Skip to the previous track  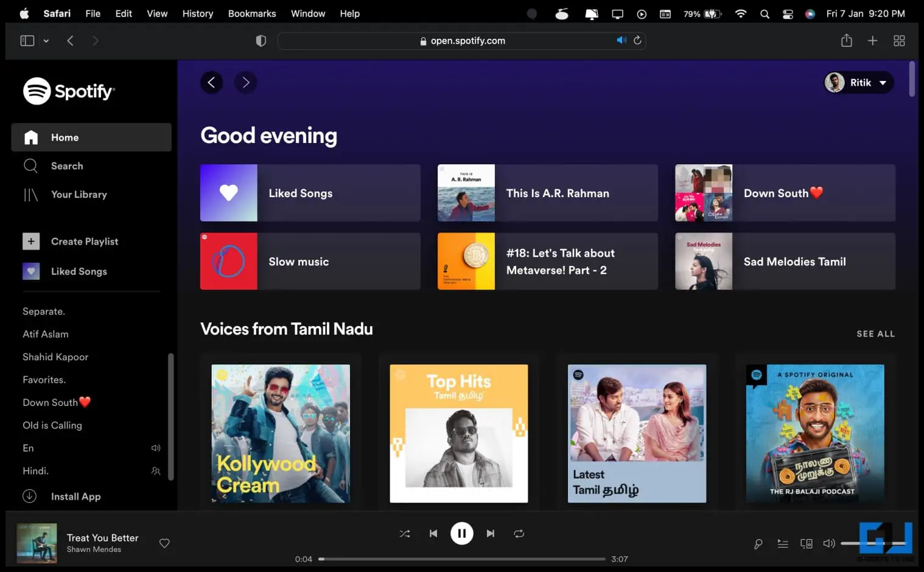point(433,534)
